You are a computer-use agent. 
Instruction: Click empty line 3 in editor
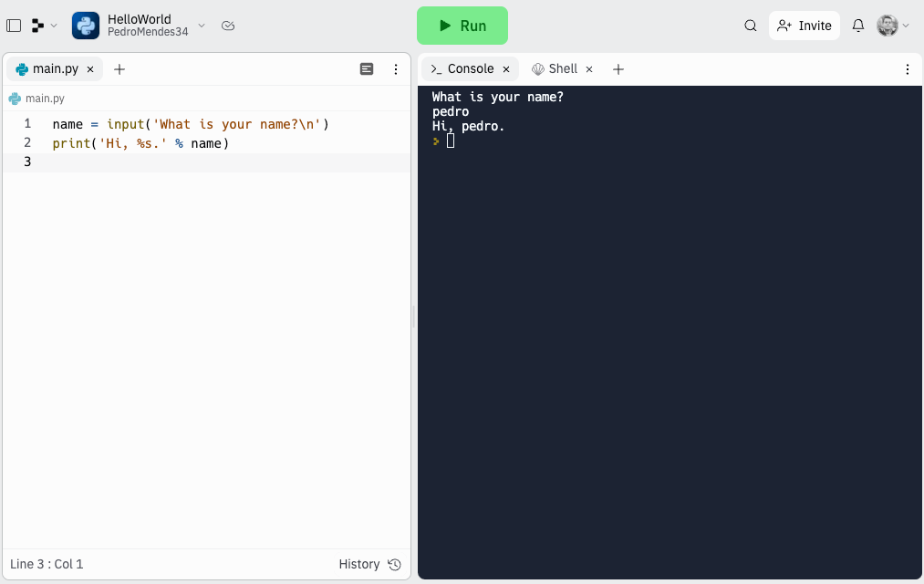(x=207, y=162)
